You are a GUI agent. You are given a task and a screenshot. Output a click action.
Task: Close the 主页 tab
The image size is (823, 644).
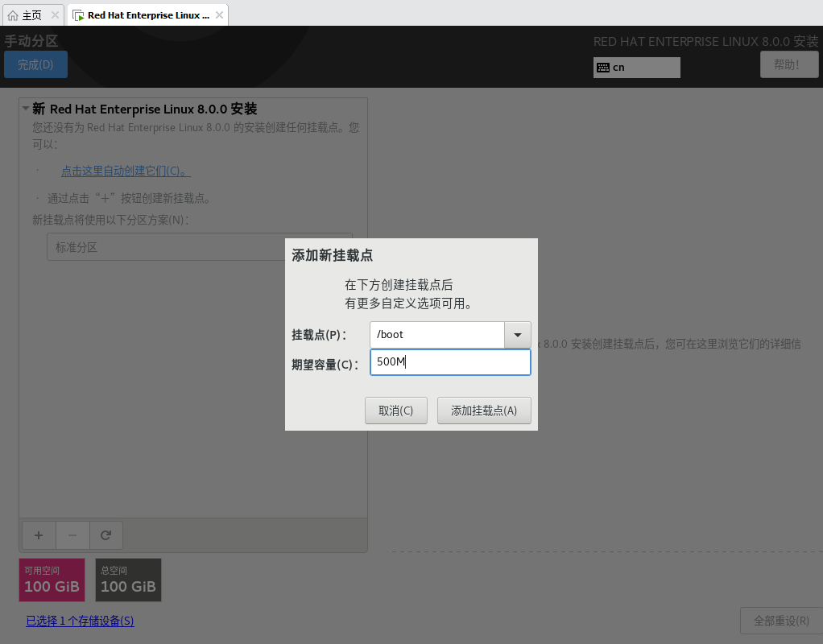(55, 15)
